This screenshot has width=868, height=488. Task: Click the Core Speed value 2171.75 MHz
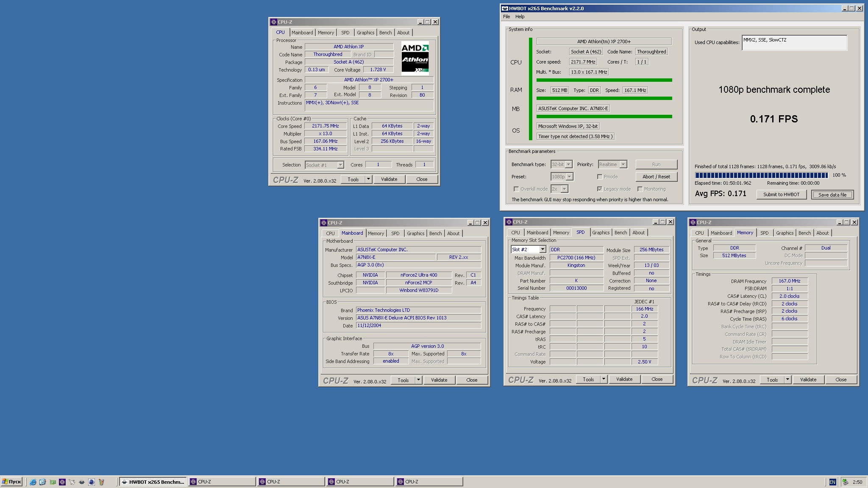coord(325,126)
